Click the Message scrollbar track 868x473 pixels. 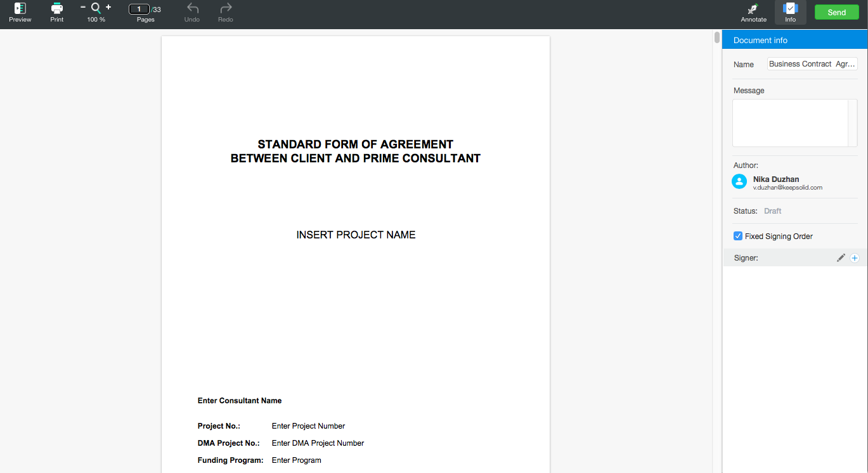(x=853, y=123)
